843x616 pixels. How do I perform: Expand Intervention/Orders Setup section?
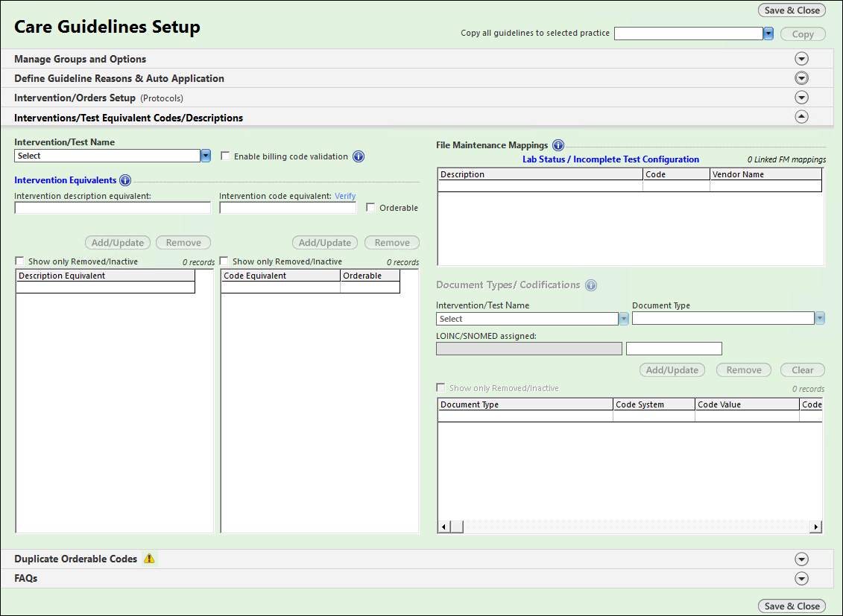coord(801,98)
